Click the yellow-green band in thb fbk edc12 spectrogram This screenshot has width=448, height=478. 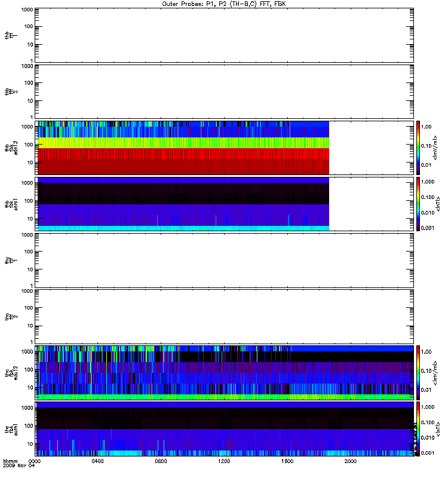(183, 143)
